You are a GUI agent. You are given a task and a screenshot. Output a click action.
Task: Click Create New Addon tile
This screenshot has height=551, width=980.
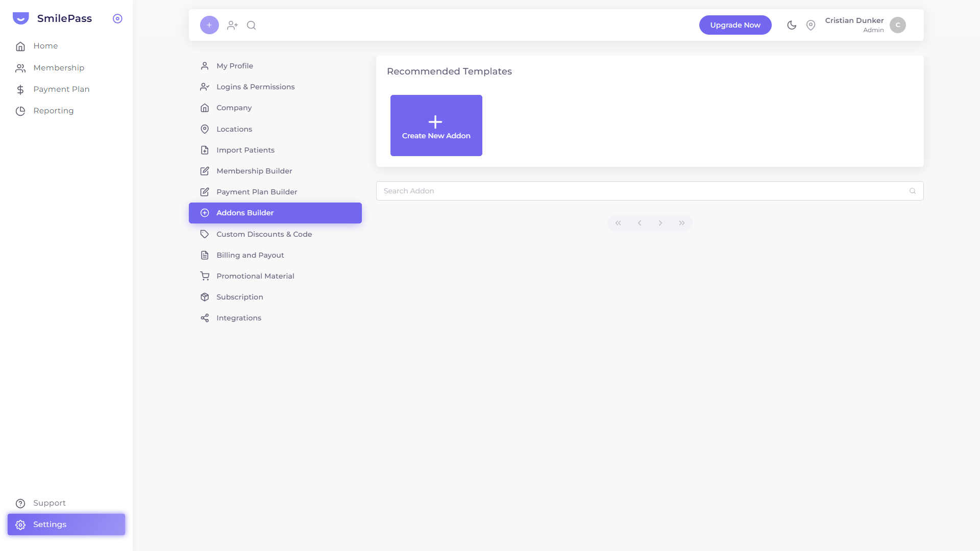[x=436, y=126]
